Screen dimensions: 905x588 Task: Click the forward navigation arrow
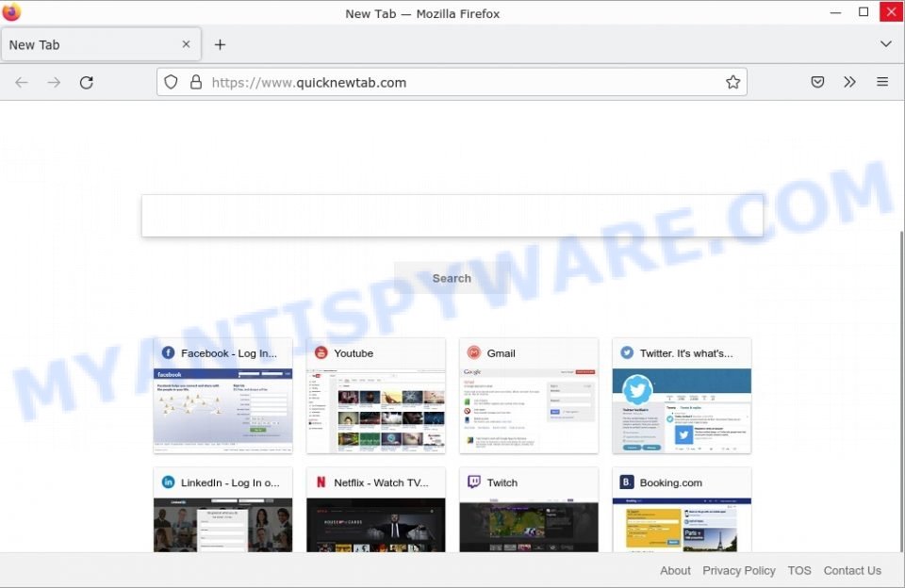(x=54, y=83)
